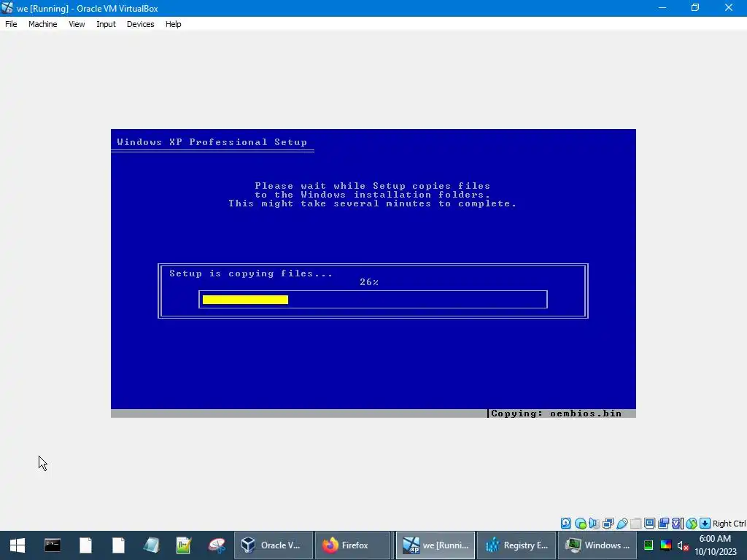
Task: Open the Notepad++ taskbar icon
Action: click(x=183, y=545)
